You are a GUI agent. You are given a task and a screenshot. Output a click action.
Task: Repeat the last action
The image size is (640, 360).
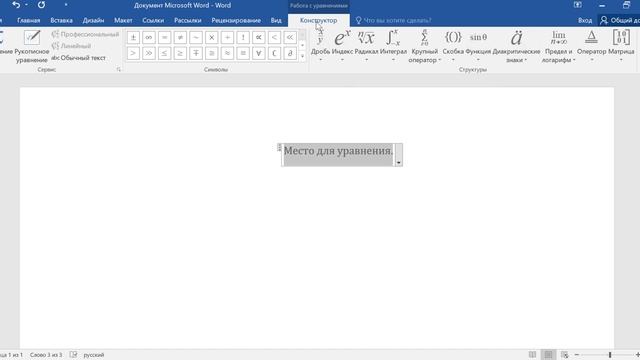41,5
